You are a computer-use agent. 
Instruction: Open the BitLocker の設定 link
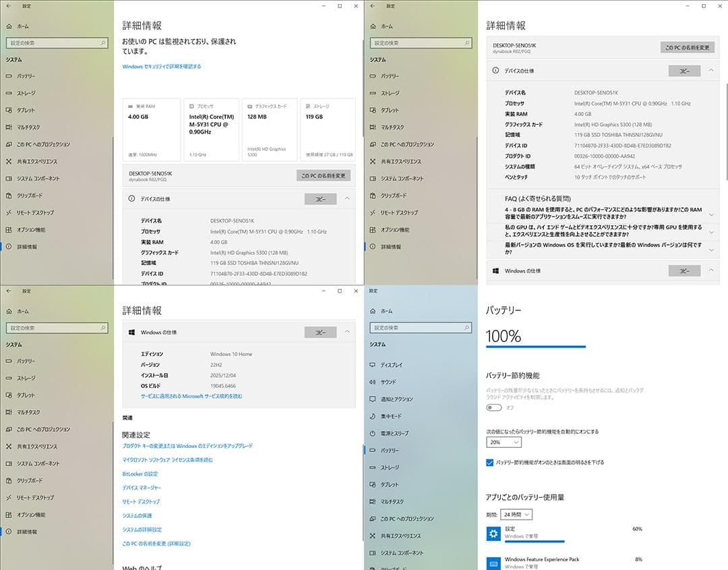point(140,474)
